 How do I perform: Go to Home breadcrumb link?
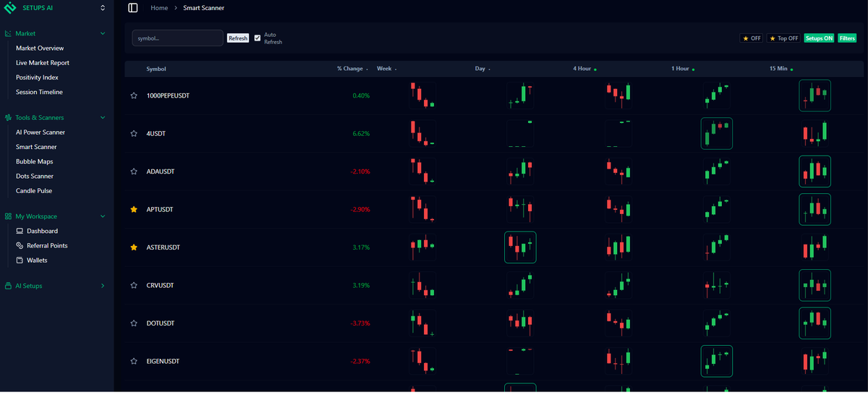coord(159,8)
